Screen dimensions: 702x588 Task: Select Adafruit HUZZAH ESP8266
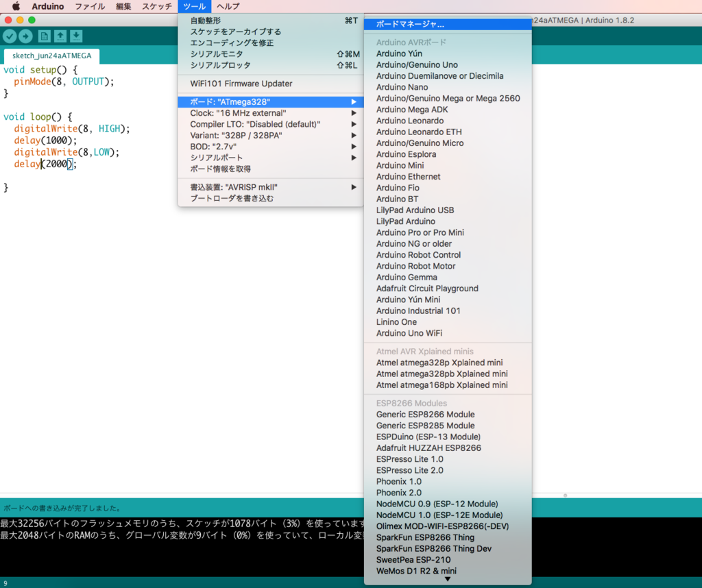(x=448, y=448)
